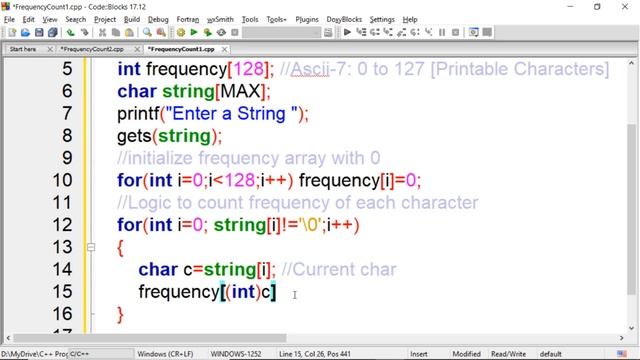Image resolution: width=640 pixels, height=360 pixels.
Task: Collapse the code block fold at line 13
Action: coord(91,247)
